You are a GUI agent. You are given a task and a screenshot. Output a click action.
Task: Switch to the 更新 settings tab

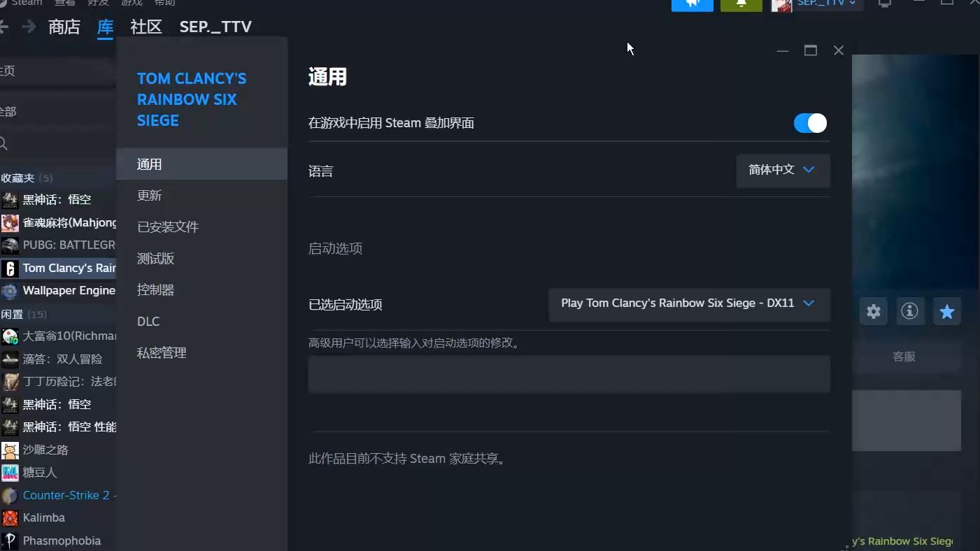coord(149,195)
